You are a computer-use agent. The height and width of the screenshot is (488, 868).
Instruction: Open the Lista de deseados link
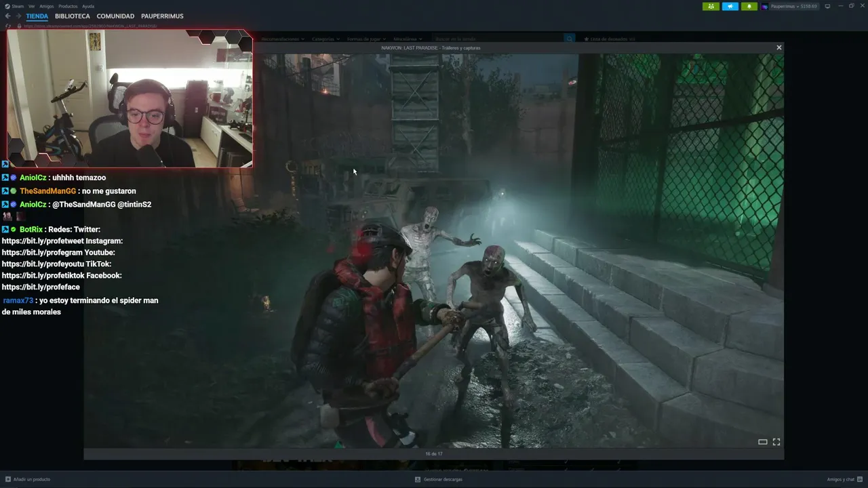coord(609,39)
